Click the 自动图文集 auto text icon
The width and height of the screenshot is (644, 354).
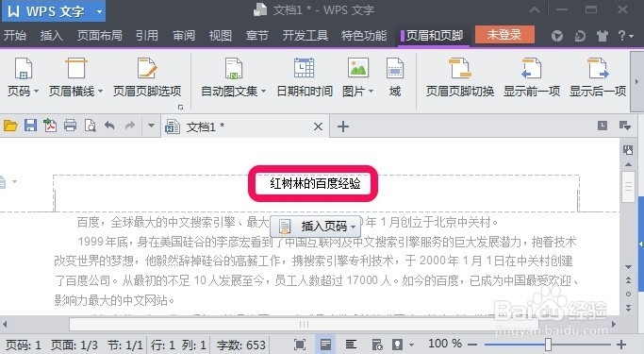coord(234,69)
